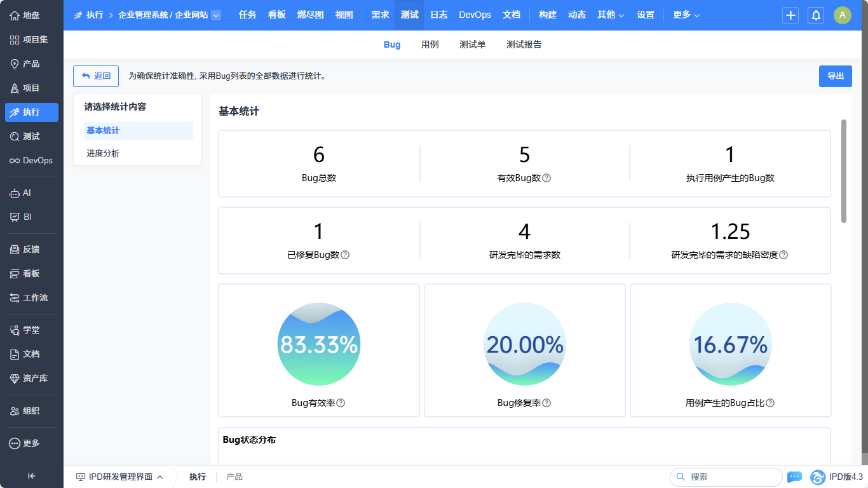Click help icon beside Bug修复率
The width and height of the screenshot is (868, 488).
(546, 403)
